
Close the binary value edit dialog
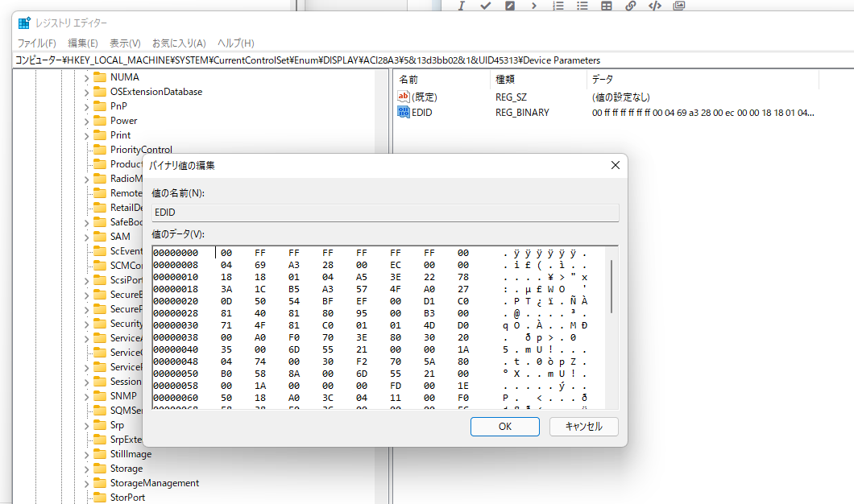point(616,165)
